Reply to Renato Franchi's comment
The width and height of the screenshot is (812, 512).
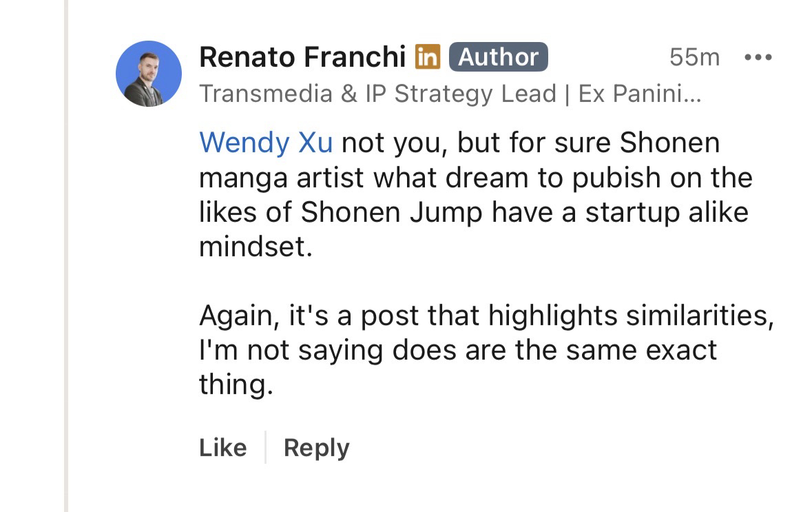316,448
